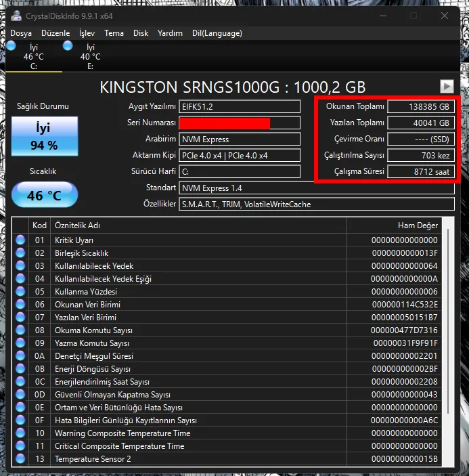
Task: Click the Aktarım Kipi field PCIe 4.0 x4
Action: pyautogui.click(x=240, y=156)
